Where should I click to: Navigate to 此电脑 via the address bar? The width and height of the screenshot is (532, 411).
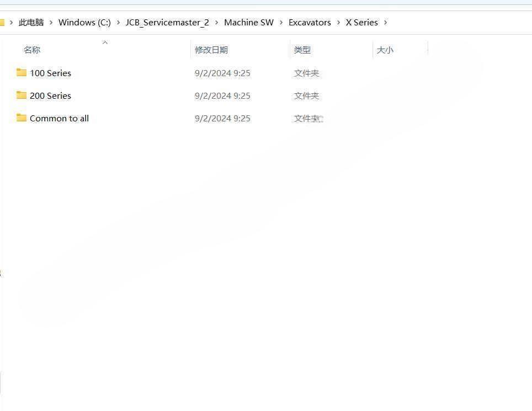pos(31,22)
